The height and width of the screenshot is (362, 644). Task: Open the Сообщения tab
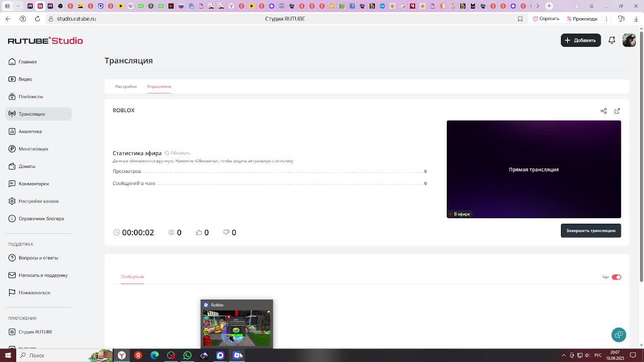pos(132,277)
